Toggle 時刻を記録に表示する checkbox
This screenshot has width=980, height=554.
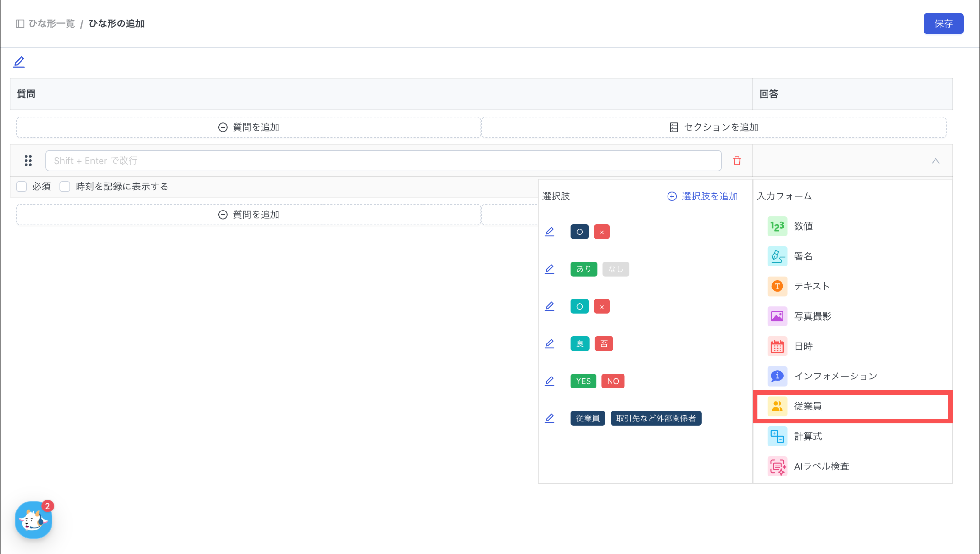coord(65,187)
